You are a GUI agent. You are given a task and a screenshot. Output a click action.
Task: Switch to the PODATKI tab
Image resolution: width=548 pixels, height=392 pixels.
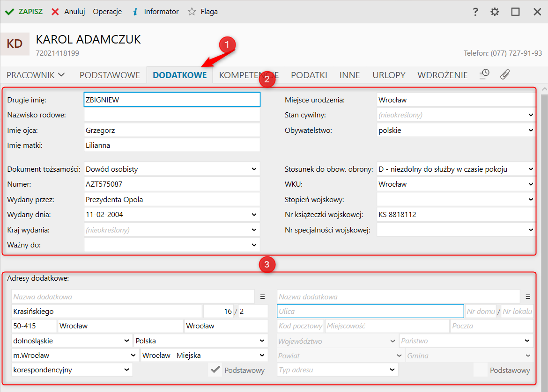309,75
